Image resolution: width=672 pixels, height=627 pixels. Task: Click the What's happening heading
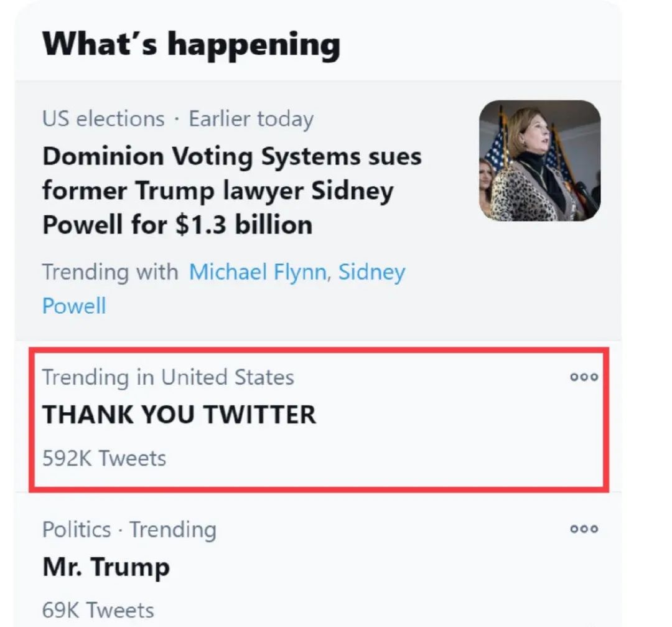pos(191,45)
